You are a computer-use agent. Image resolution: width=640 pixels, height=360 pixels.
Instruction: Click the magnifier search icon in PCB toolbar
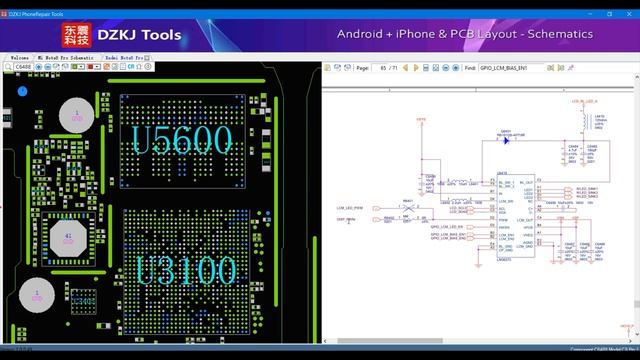click(8, 67)
